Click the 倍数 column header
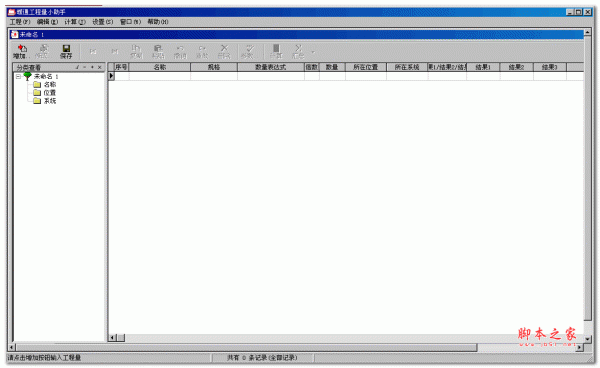The height and width of the screenshot is (368, 600). 312,67
